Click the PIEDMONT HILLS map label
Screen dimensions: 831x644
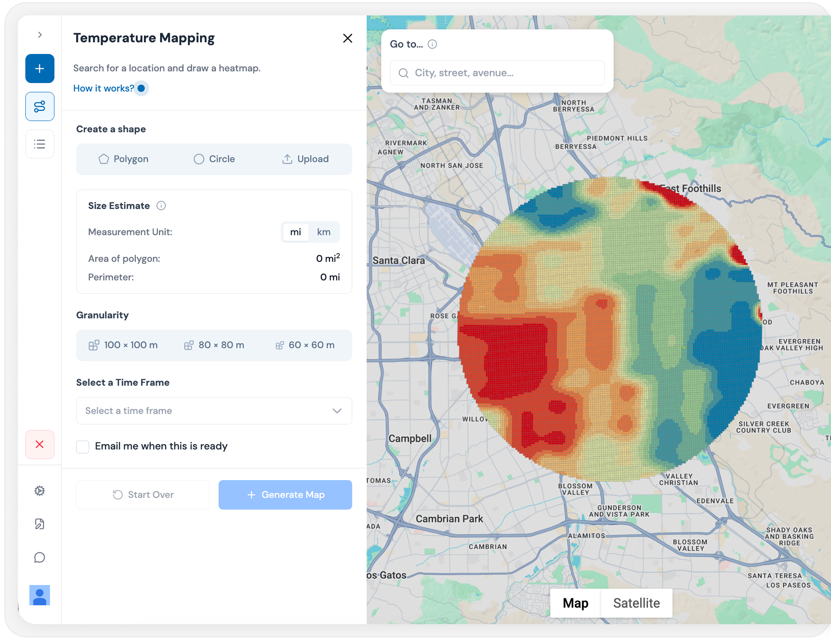point(617,139)
